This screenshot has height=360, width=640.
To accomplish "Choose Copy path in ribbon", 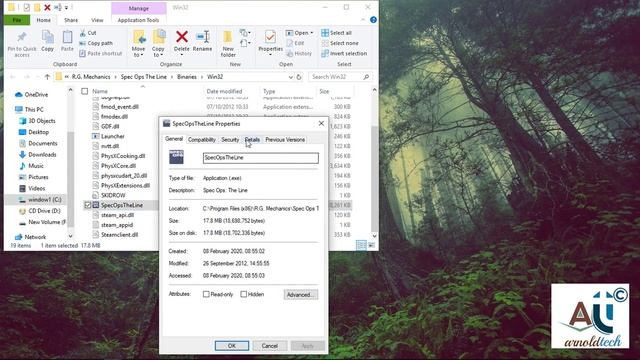I will pyautogui.click(x=96, y=43).
